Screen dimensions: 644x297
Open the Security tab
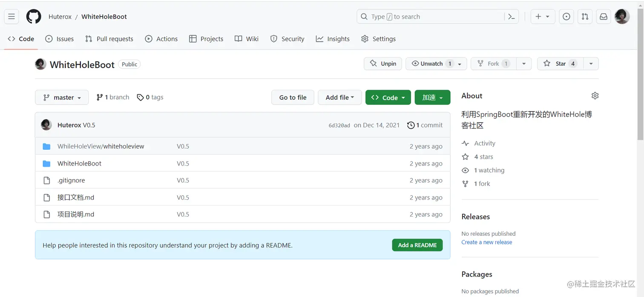point(287,39)
